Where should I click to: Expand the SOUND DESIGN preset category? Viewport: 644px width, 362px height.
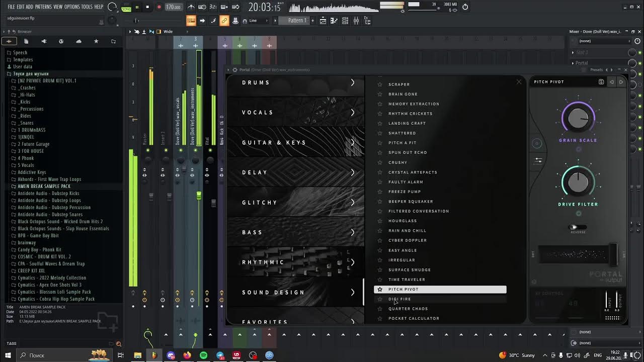pyautogui.click(x=296, y=292)
